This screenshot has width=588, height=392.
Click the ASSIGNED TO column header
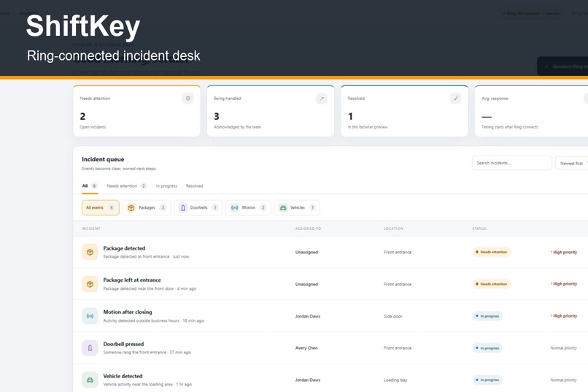[x=308, y=228]
